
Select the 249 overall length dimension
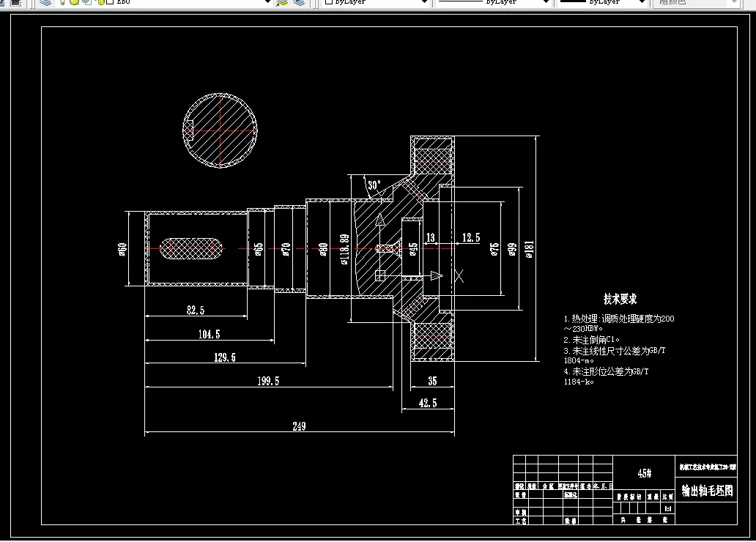(299, 426)
